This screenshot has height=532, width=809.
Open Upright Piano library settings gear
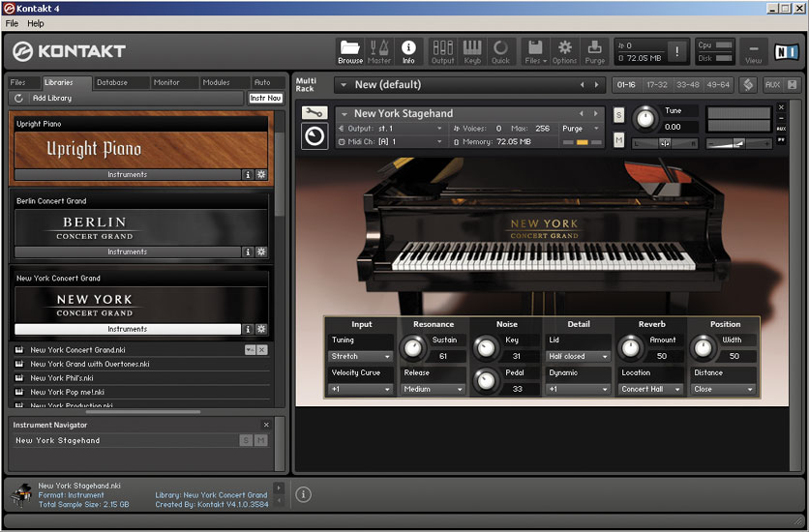click(261, 174)
